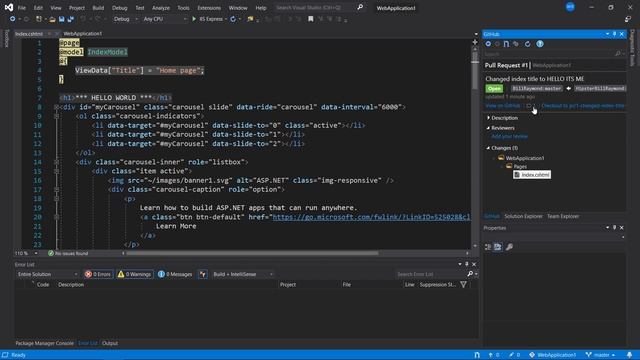Click the Description column header
This screenshot has height=360, width=640.
[x=71, y=284]
